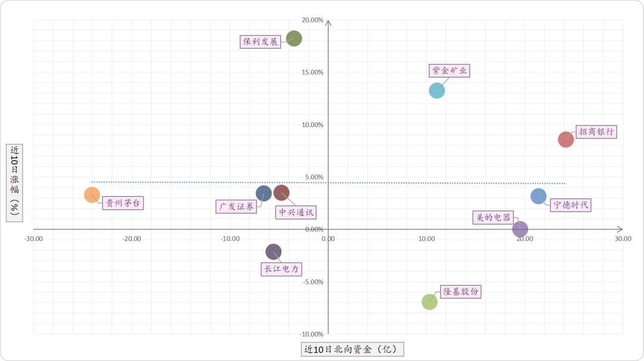The width and height of the screenshot is (644, 361).
Task: Click the 10.00% vertical axis label
Action: pyautogui.click(x=312, y=125)
